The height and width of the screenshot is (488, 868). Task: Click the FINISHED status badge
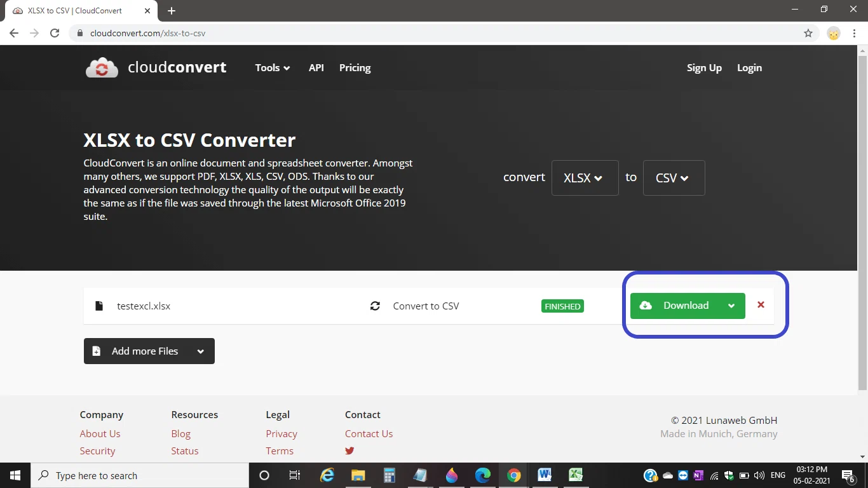click(x=562, y=306)
